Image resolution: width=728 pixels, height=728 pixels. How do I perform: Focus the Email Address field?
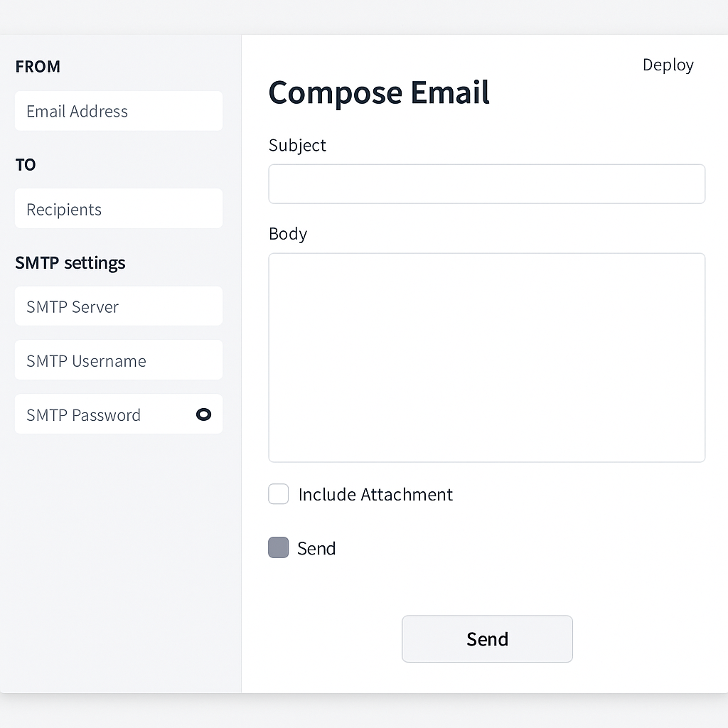[x=118, y=111]
